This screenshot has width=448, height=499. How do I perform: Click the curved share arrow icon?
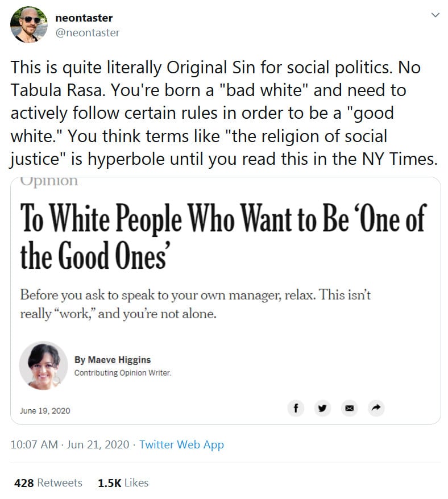[376, 407]
